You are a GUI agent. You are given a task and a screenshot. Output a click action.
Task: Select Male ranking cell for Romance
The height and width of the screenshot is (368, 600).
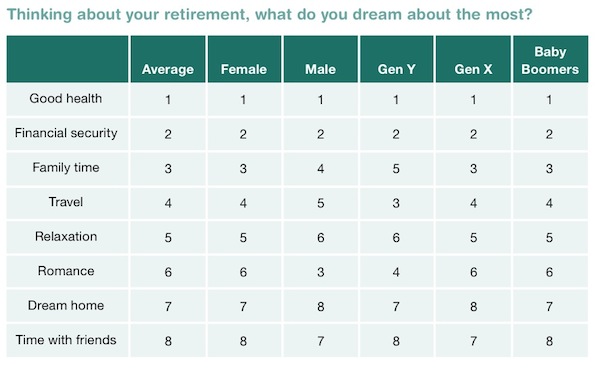click(321, 271)
